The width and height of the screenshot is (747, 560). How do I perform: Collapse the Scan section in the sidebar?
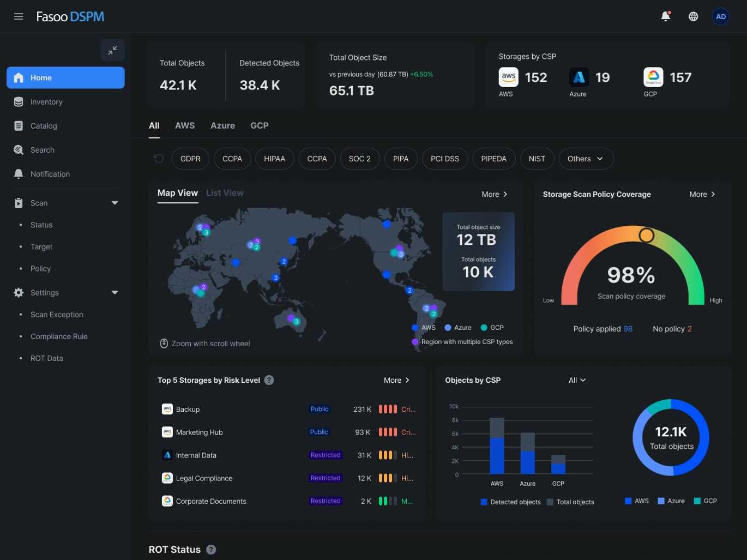(115, 202)
